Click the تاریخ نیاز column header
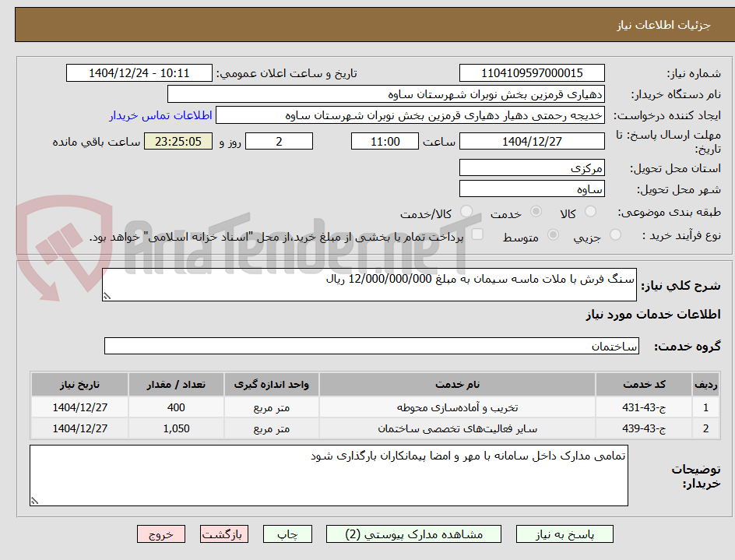 tap(79, 385)
